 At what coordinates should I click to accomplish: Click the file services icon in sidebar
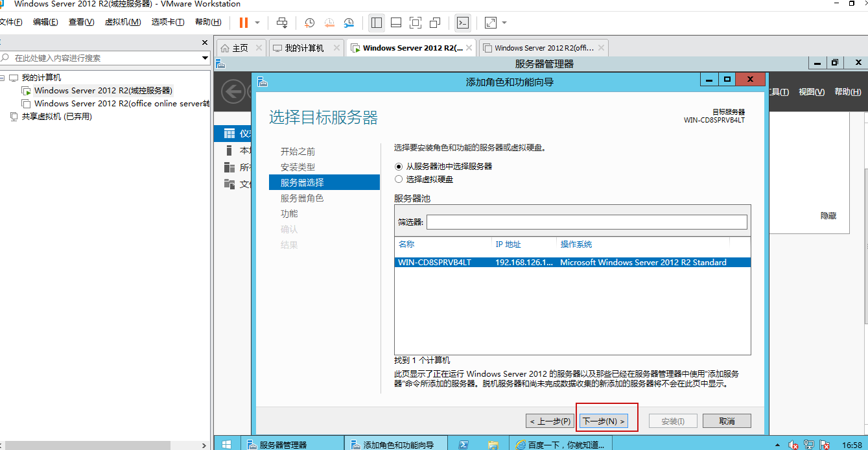[229, 184]
